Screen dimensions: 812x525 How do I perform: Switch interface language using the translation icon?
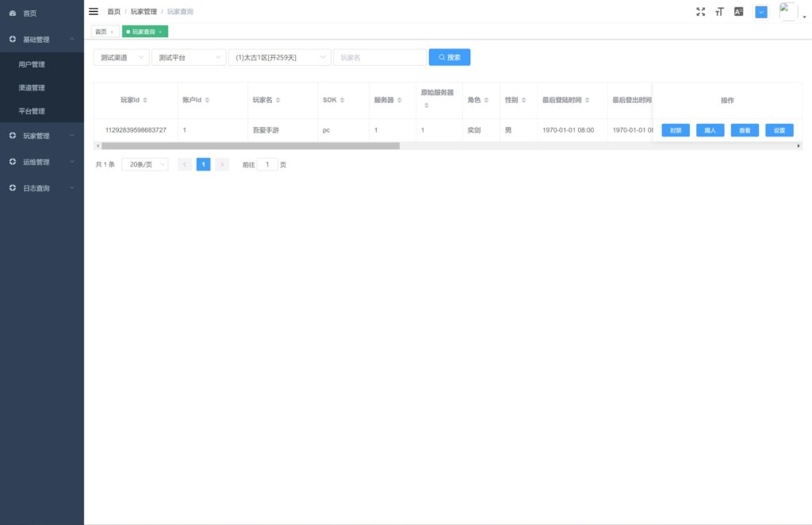point(738,11)
